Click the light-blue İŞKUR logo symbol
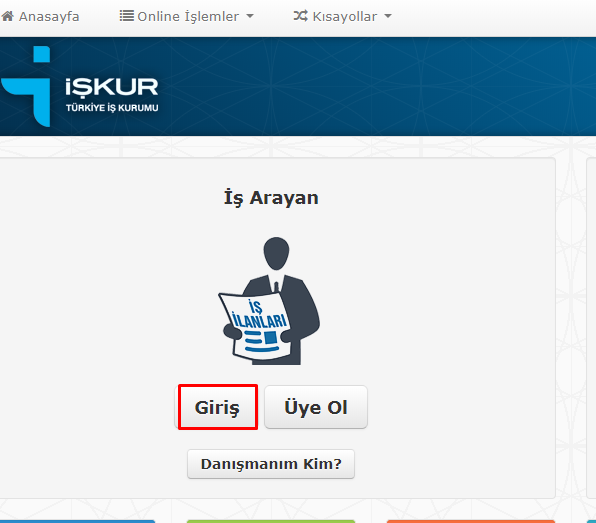The height and width of the screenshot is (523, 596). tap(26, 86)
